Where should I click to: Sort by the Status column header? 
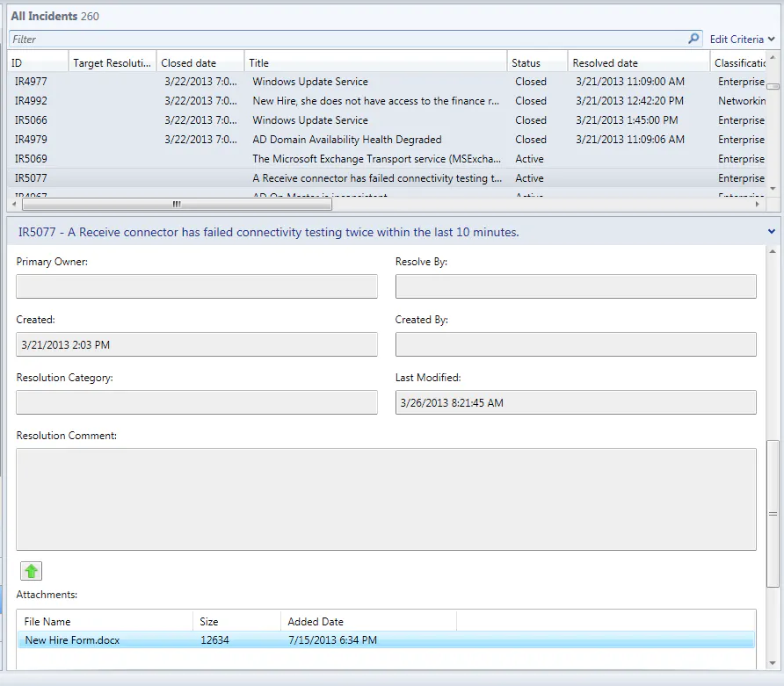(x=537, y=63)
